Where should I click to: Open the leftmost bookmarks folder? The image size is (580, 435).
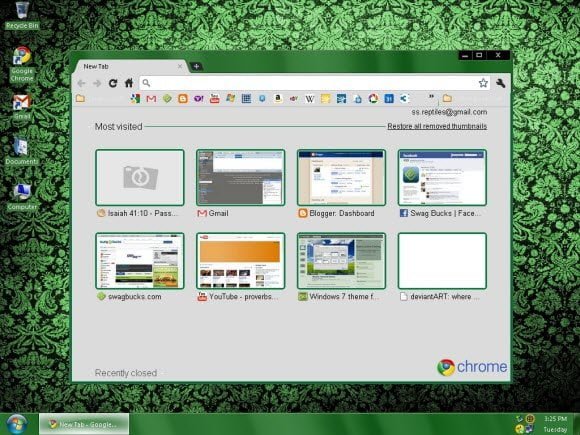tap(80, 98)
